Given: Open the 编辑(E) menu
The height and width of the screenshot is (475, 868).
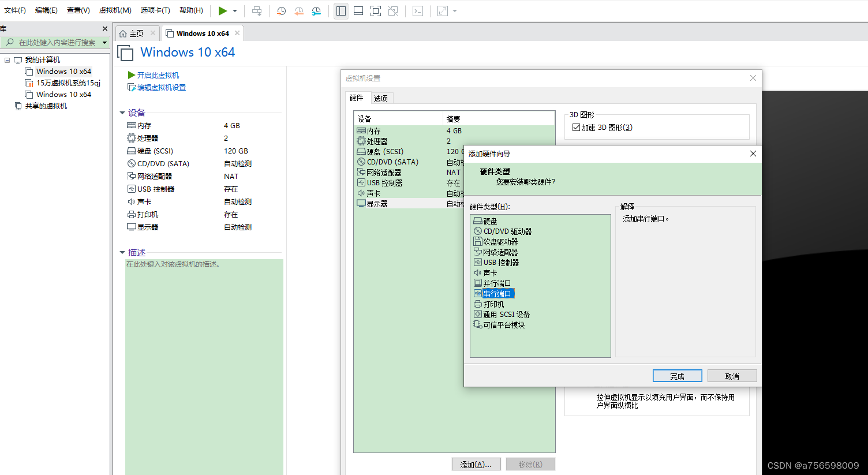Looking at the screenshot, I should click(46, 10).
